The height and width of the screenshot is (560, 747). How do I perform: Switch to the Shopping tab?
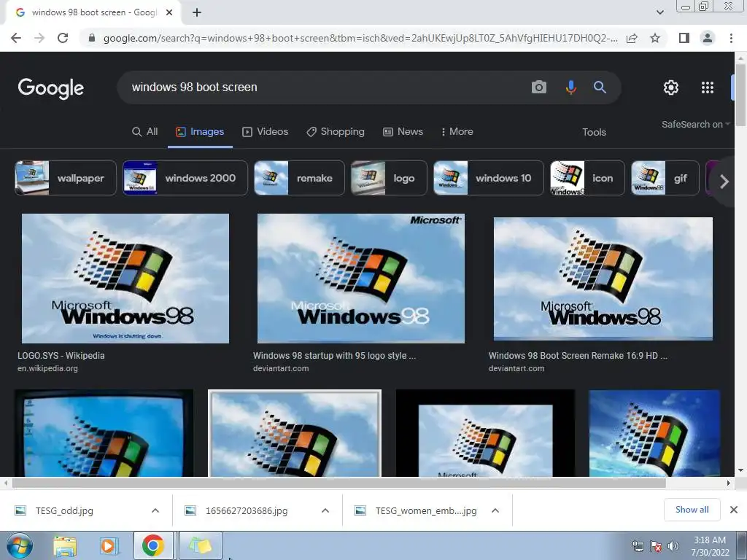tap(336, 131)
